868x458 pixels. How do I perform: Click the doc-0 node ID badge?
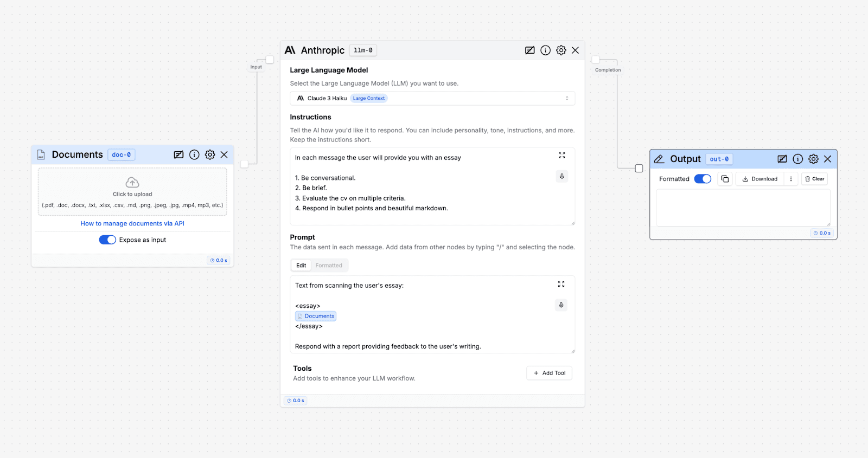122,155
